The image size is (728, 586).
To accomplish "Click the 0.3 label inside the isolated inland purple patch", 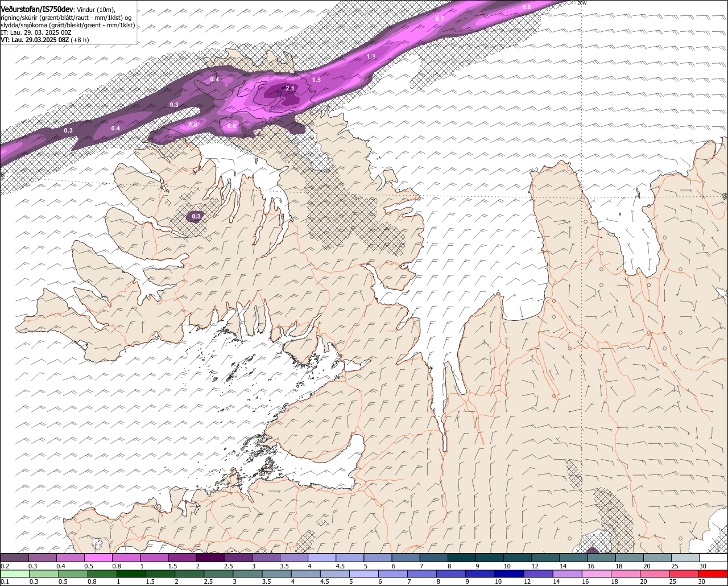I will pos(196,216).
